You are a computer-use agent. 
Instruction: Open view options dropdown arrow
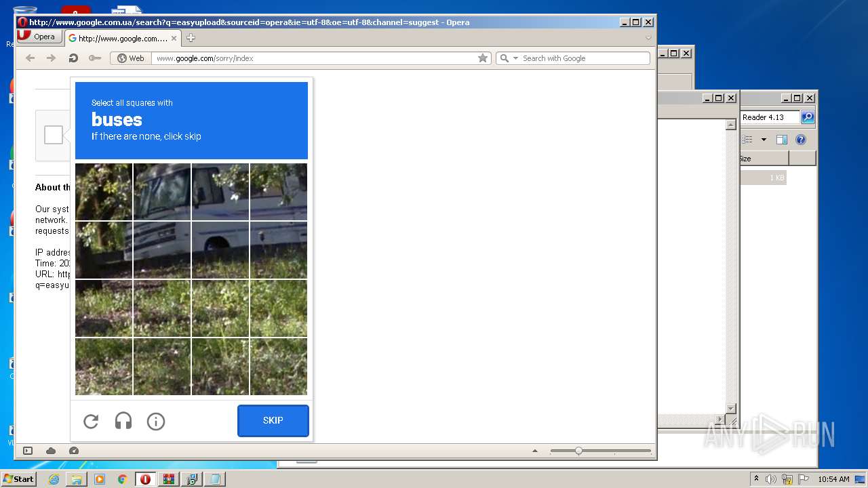pos(764,140)
